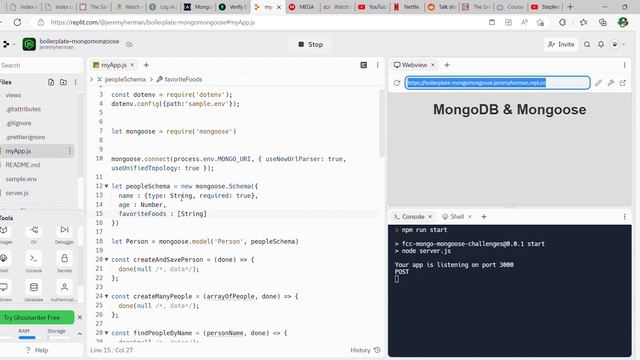The image size is (640, 360).
Task: Refresh the browser page
Action: pos(18,22)
